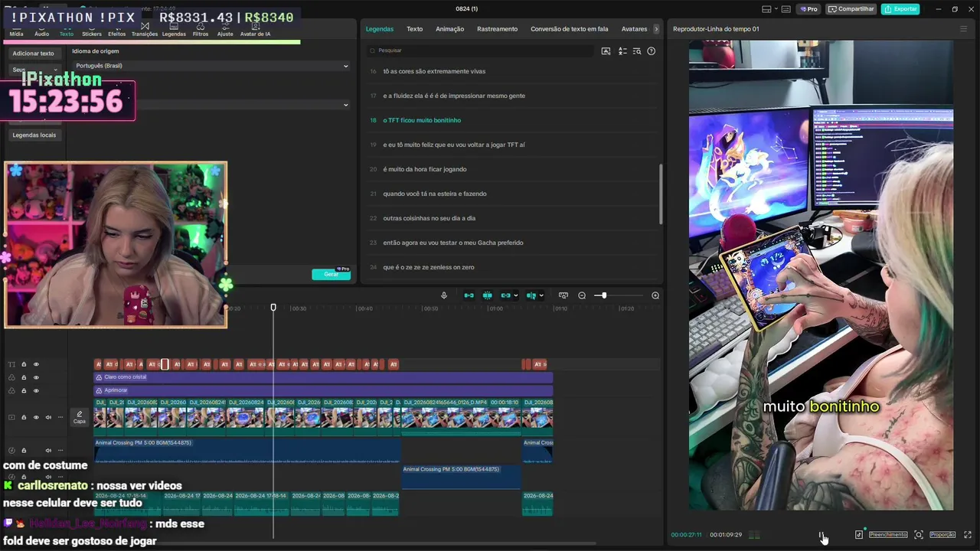Open the player panel hamburger menu
Image resolution: width=980 pixels, height=551 pixels.
[x=963, y=29]
